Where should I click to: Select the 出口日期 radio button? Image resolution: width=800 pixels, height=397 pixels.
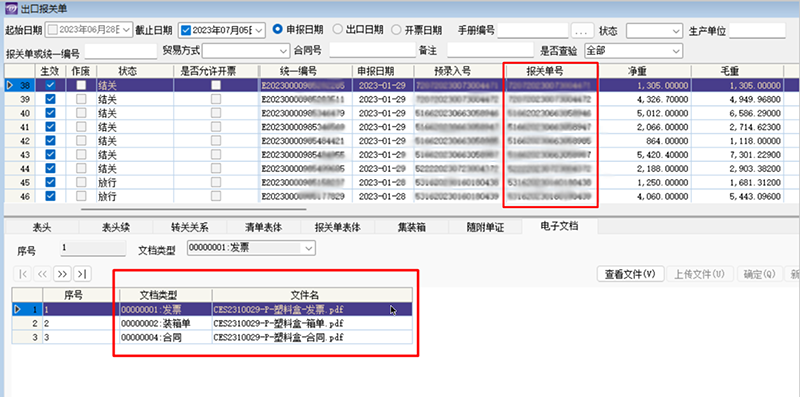click(x=337, y=30)
